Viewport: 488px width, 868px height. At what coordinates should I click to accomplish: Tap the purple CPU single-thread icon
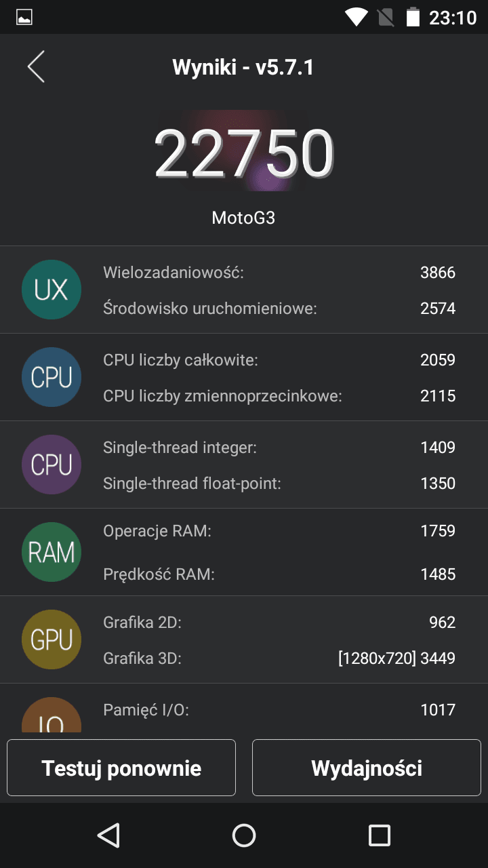(x=52, y=465)
